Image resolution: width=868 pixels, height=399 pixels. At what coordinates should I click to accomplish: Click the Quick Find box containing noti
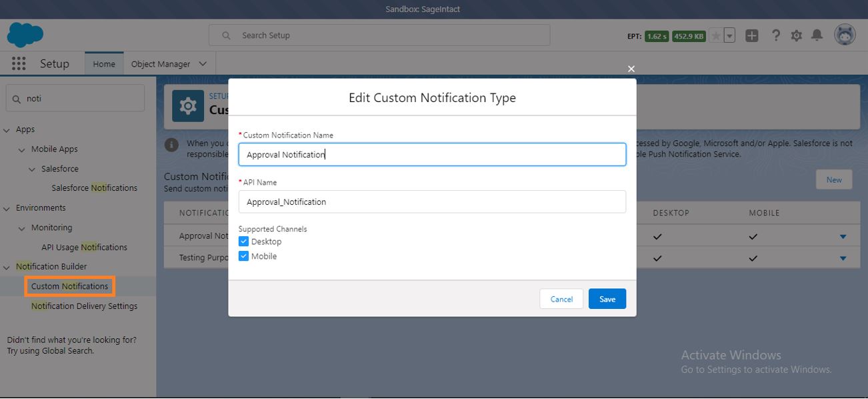coord(75,98)
